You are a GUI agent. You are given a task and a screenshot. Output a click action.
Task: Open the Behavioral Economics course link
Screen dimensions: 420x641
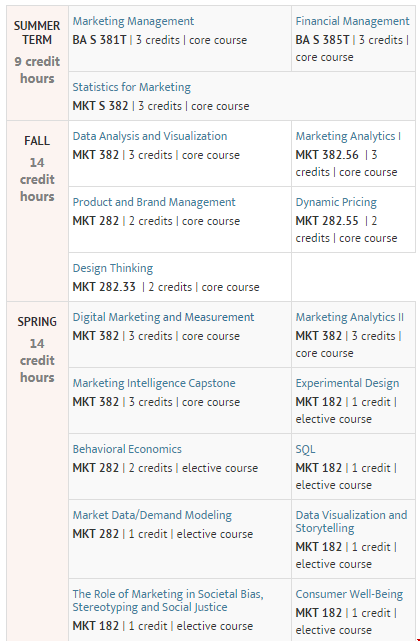[127, 449]
